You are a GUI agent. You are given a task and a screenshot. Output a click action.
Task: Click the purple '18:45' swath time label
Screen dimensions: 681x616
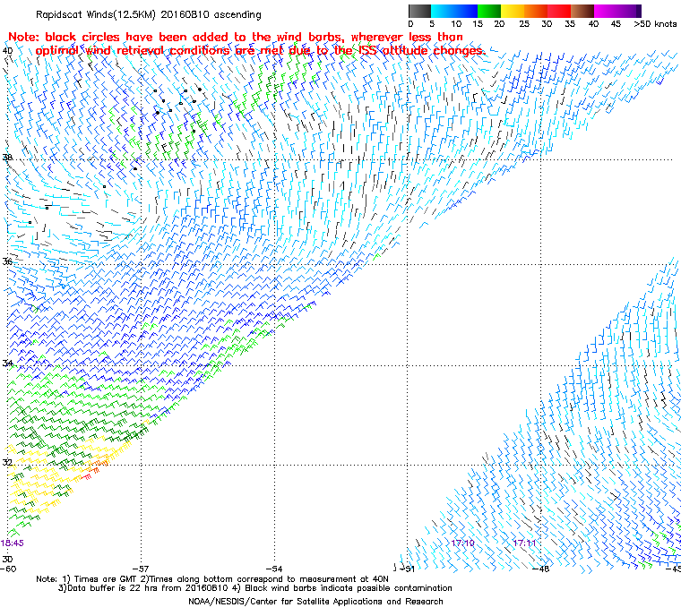[x=13, y=543]
